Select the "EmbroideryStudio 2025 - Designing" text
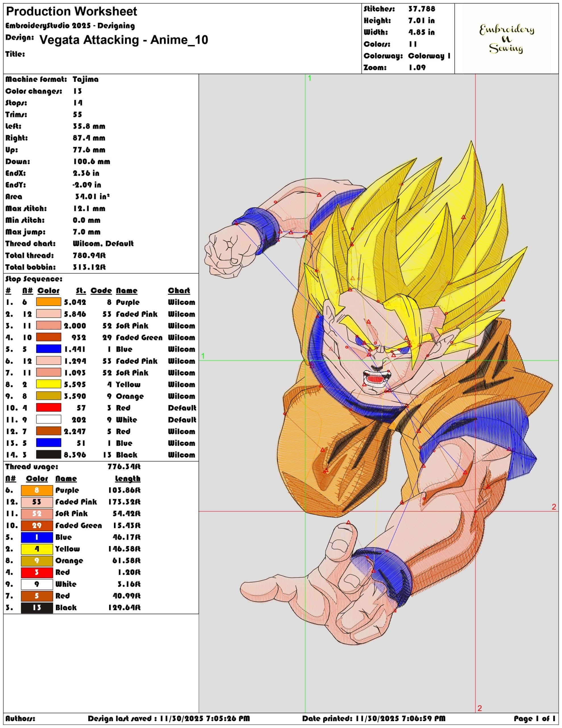The width and height of the screenshot is (562, 728). click(70, 26)
